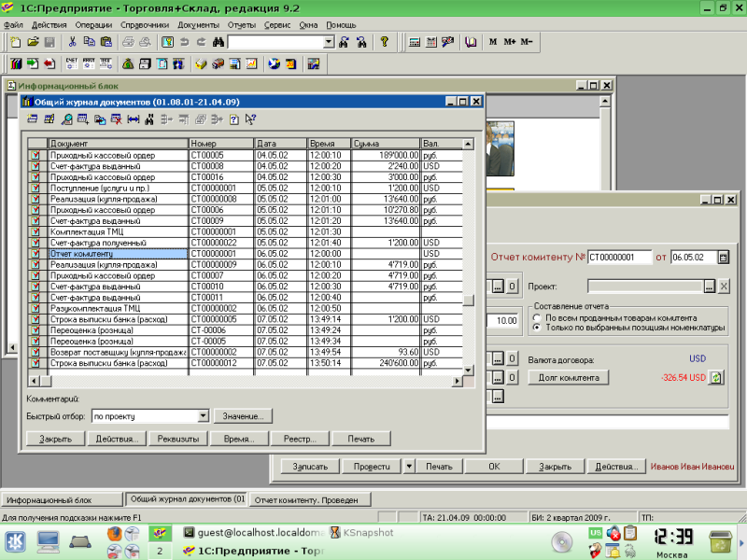747x560 pixels.
Task: Click the calendar icon next to date 06.05.02
Action: (x=723, y=258)
